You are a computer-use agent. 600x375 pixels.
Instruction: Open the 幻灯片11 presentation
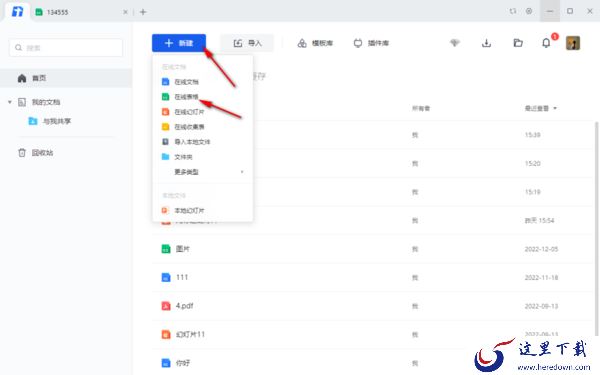(x=190, y=334)
